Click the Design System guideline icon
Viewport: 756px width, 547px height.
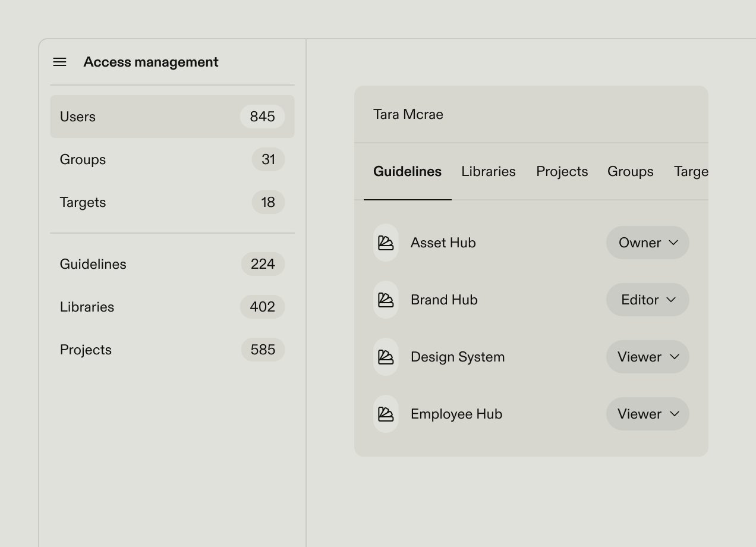point(386,357)
